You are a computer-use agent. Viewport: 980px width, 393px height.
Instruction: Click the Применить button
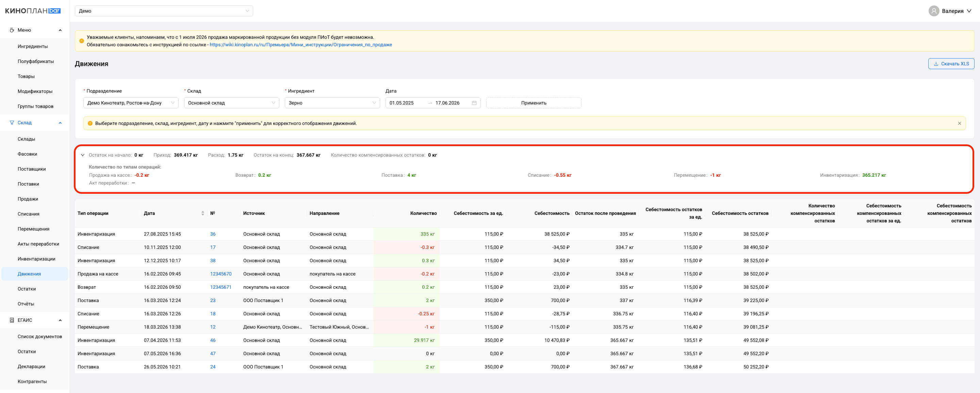[x=533, y=103]
